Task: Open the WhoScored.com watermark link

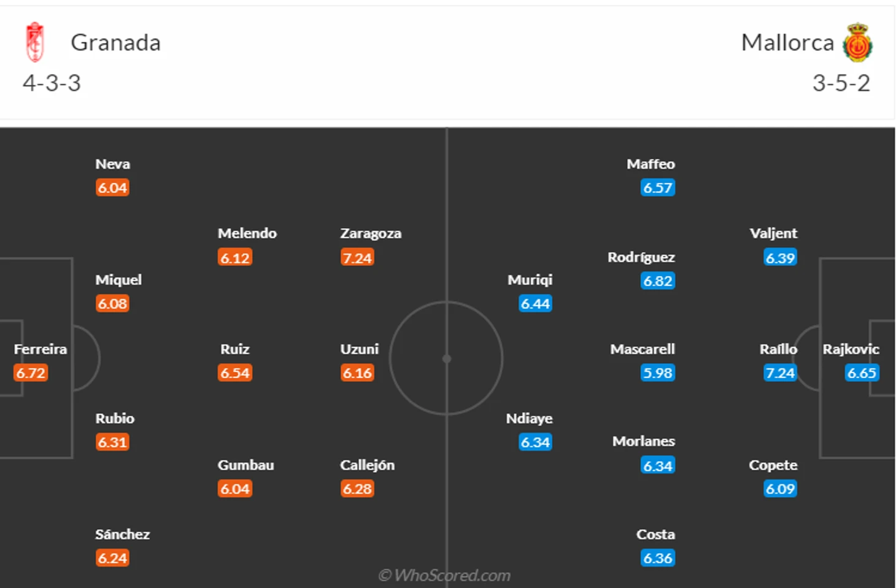Action: [x=444, y=575]
